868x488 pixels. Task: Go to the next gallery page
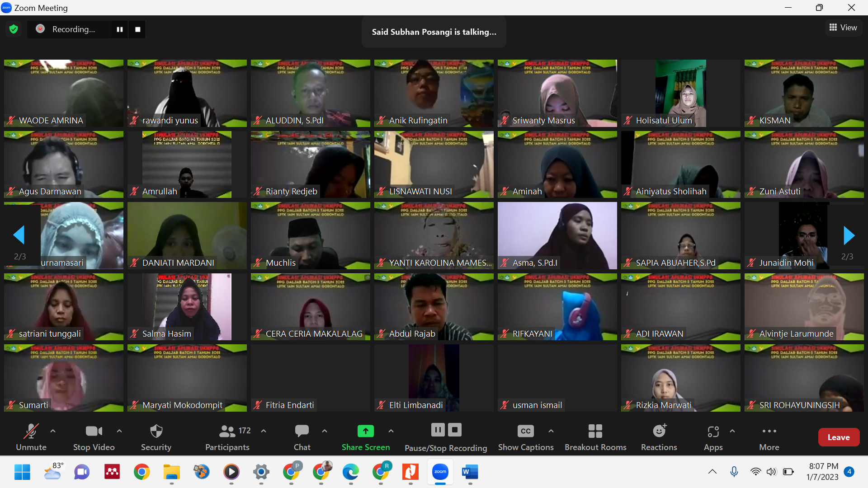tap(849, 235)
